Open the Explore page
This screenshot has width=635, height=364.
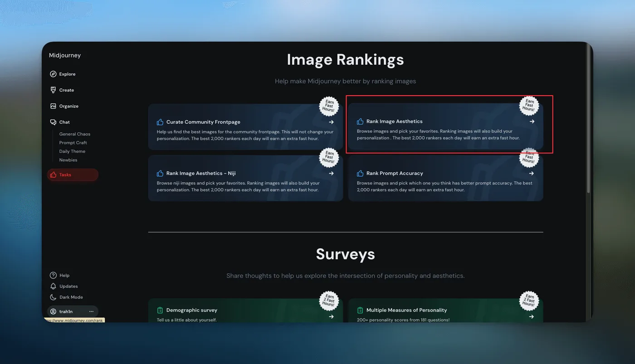coord(67,74)
